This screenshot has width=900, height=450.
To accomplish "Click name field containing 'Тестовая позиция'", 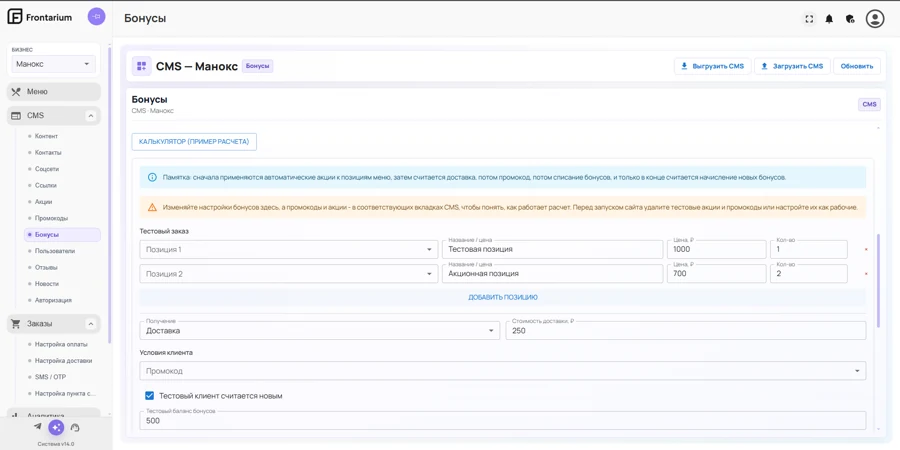I will click(552, 250).
